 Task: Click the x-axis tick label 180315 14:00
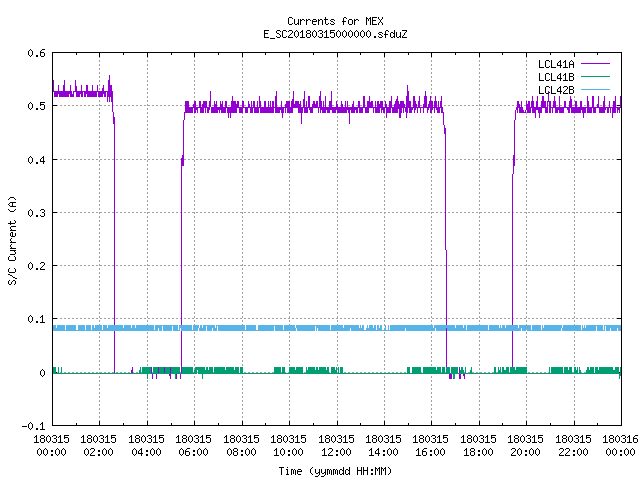point(383,445)
